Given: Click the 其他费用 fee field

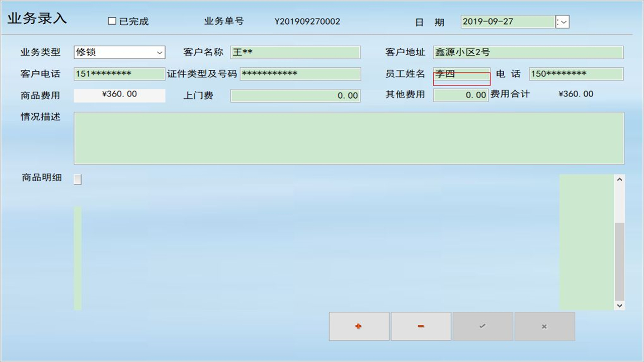Looking at the screenshot, I should coord(461,96).
